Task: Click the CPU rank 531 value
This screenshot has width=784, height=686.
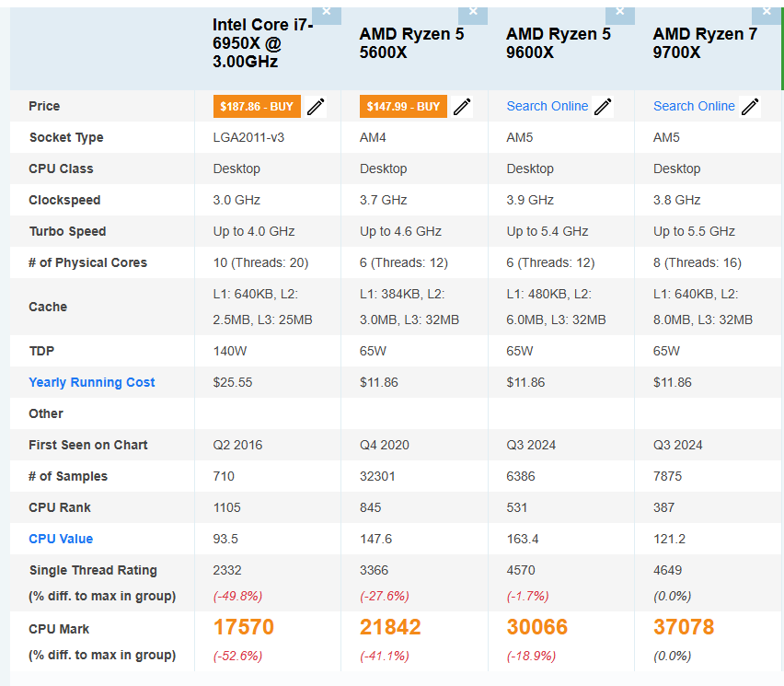Action: 517,508
